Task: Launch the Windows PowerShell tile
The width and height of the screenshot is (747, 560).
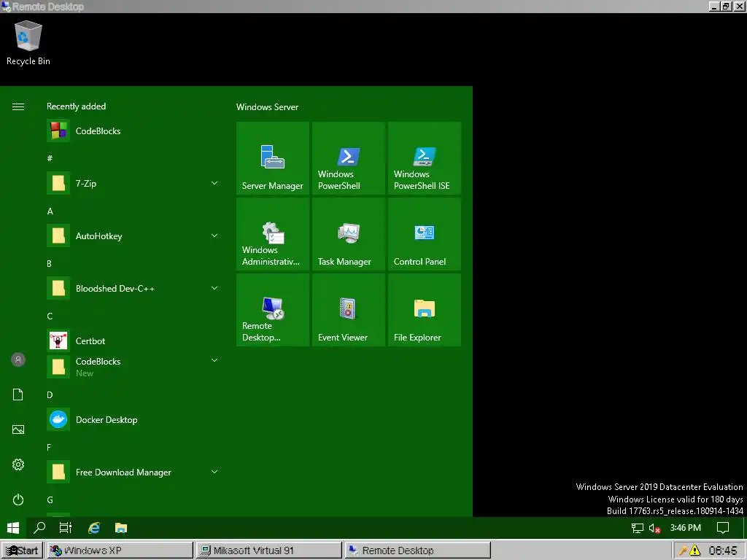Action: coord(348,158)
